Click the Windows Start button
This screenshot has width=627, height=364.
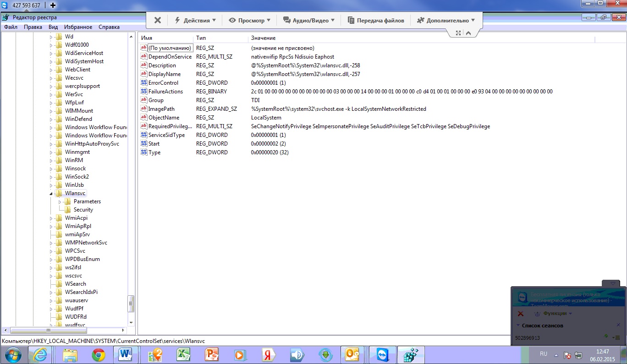(x=12, y=355)
